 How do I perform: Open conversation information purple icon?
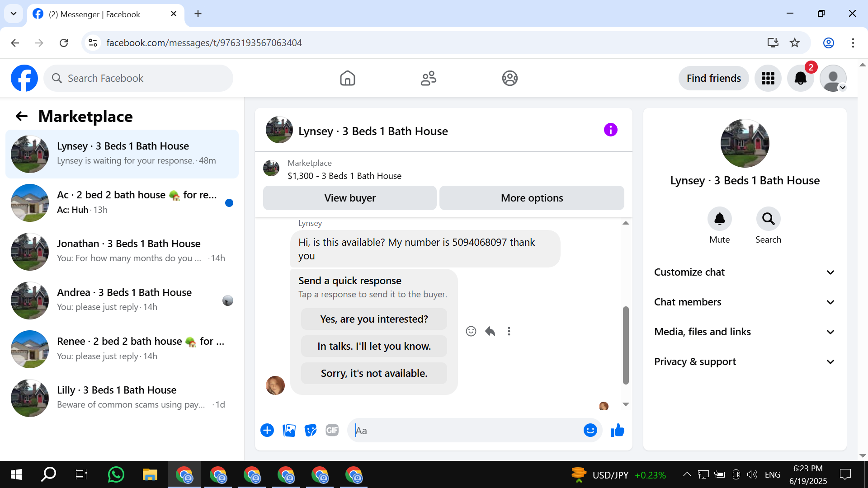coord(610,130)
